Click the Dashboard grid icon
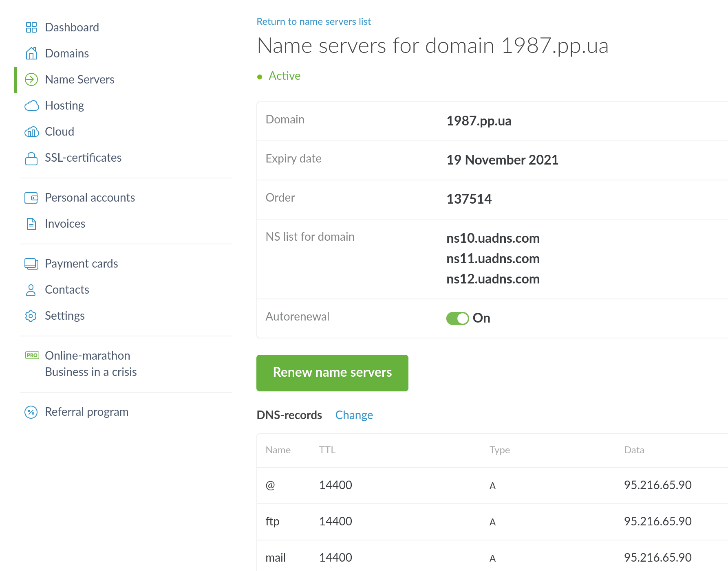This screenshot has height=571, width=728. click(31, 27)
